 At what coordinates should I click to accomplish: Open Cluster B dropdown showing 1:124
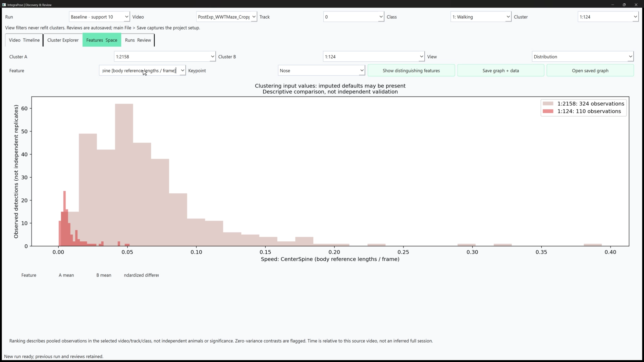point(374,57)
